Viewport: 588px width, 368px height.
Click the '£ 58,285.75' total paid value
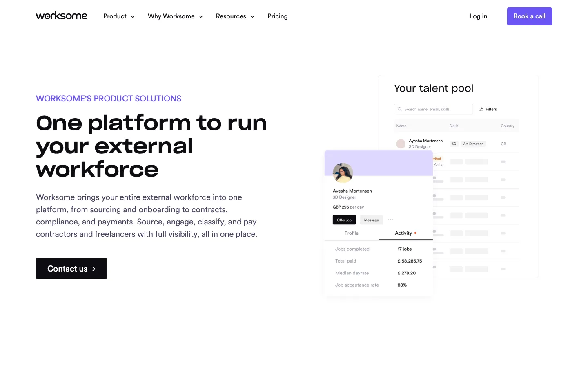(410, 261)
